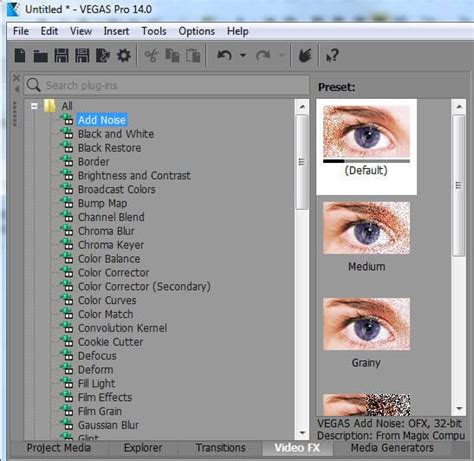Click the Undo arrow icon
474x461 pixels.
click(x=224, y=55)
